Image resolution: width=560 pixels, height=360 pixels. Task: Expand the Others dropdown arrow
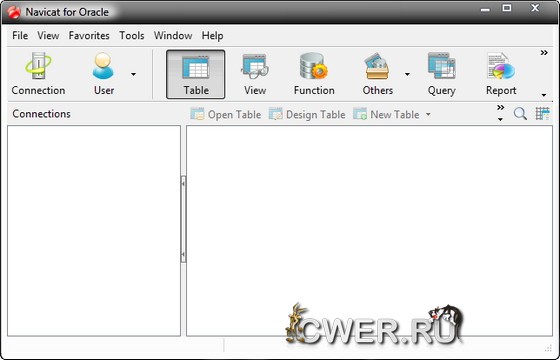(x=407, y=74)
